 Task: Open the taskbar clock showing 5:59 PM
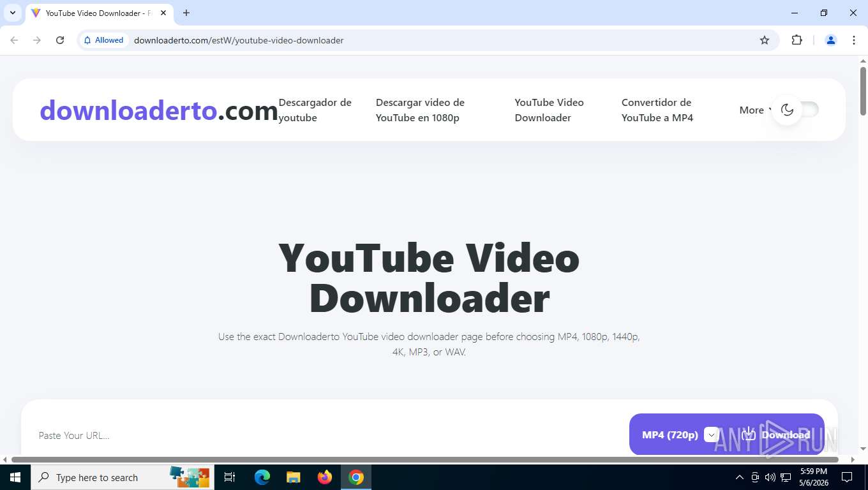(x=814, y=477)
